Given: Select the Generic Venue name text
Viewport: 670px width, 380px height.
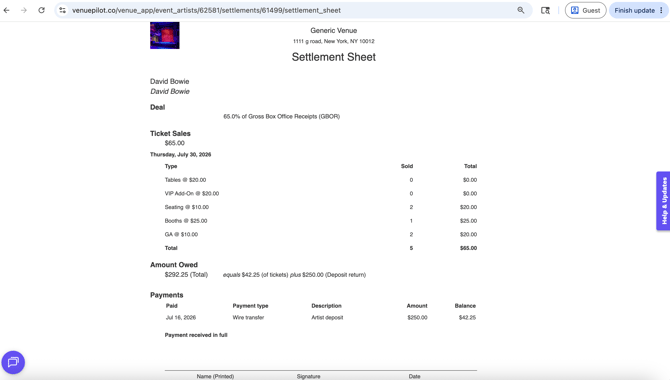Looking at the screenshot, I should click(334, 30).
